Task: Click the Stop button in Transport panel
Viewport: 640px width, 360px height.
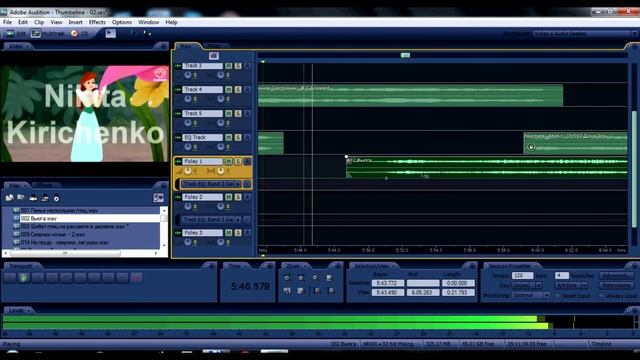Action: coord(10,278)
